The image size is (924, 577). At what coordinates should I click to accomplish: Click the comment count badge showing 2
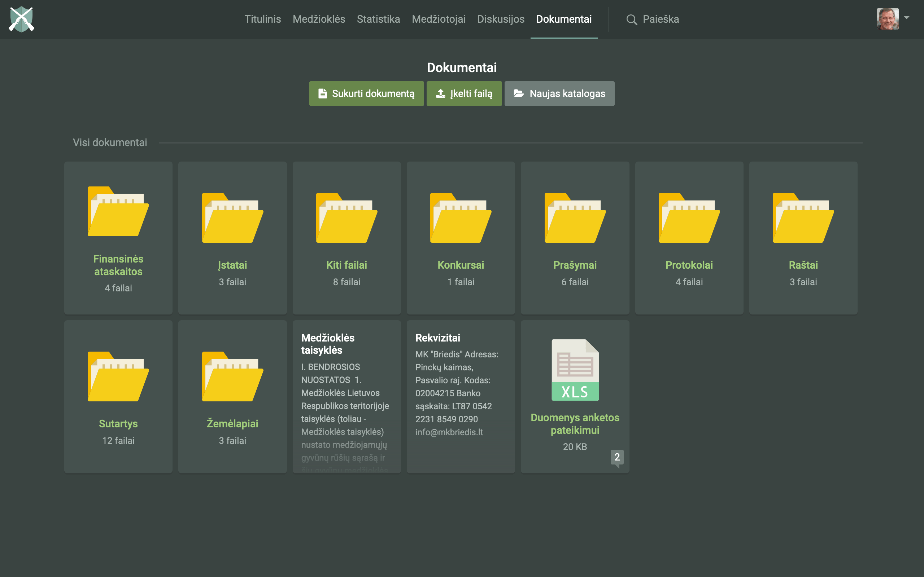pyautogui.click(x=616, y=457)
